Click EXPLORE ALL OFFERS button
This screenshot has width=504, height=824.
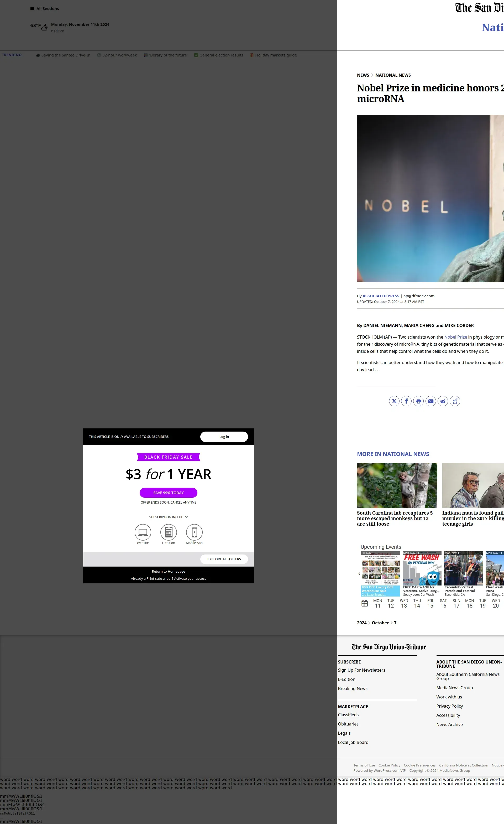point(224,559)
